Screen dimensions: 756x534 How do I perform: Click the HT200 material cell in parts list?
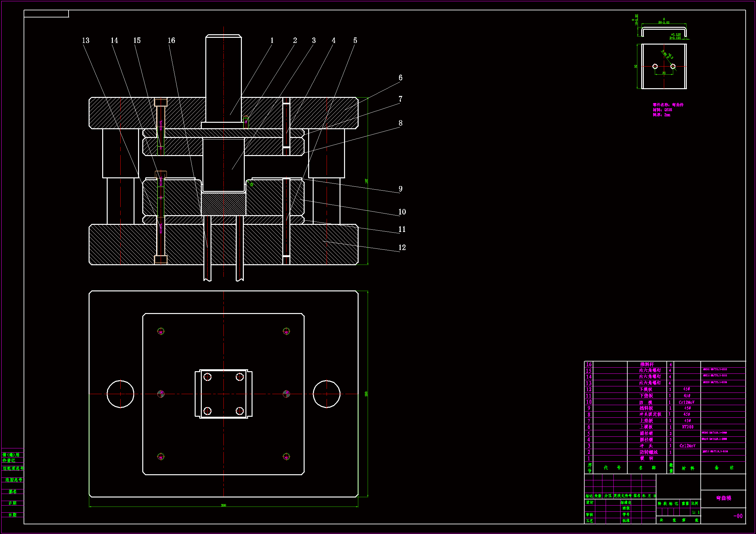pyautogui.click(x=687, y=427)
